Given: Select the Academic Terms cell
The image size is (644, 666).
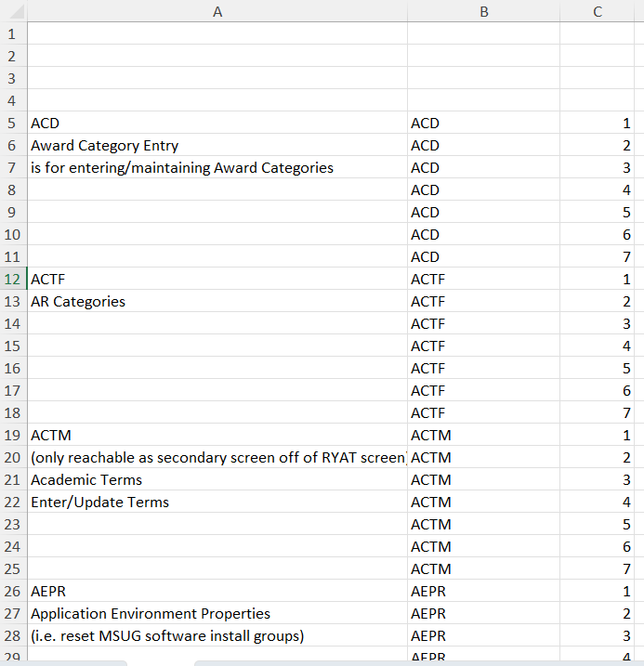Looking at the screenshot, I should point(217,479).
